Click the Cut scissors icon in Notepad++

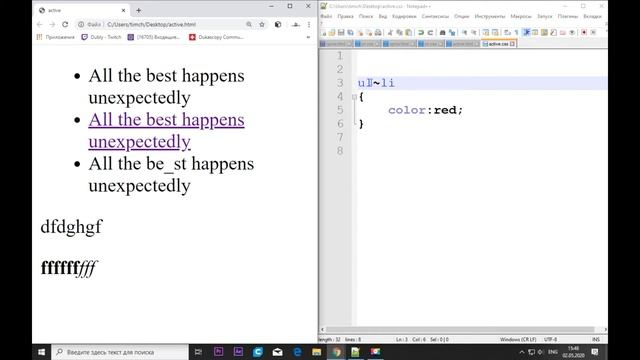click(x=390, y=33)
